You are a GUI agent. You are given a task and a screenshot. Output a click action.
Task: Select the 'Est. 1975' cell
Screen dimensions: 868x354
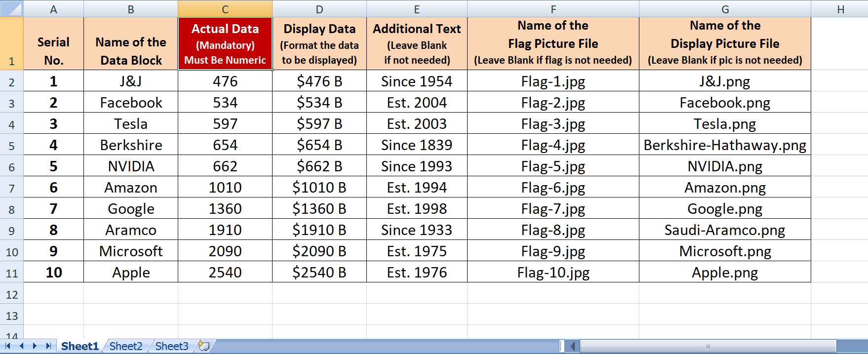click(417, 251)
